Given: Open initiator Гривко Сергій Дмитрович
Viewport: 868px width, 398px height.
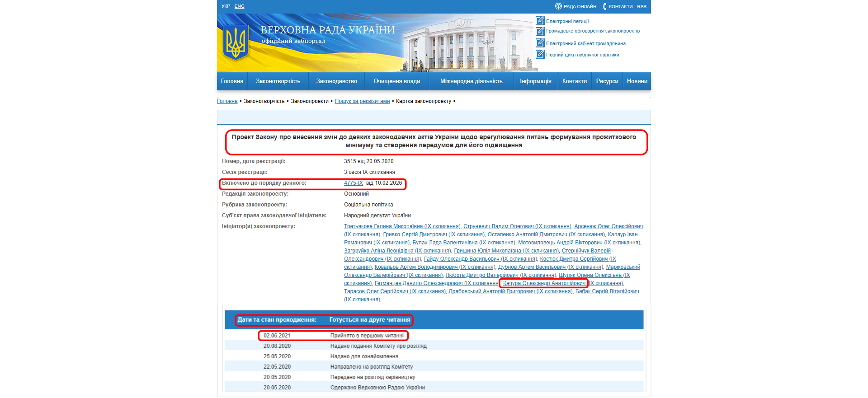Looking at the screenshot, I should point(434,234).
